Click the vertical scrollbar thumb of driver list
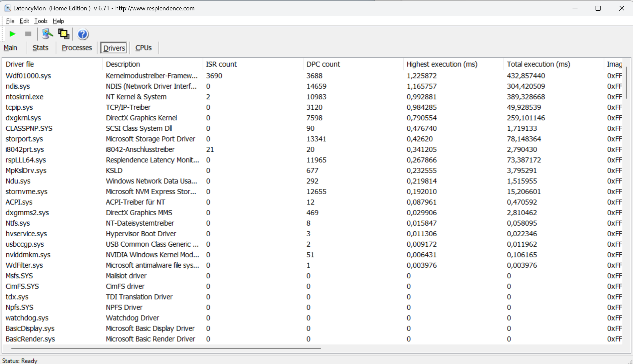This screenshot has width=633, height=364. point(626,82)
